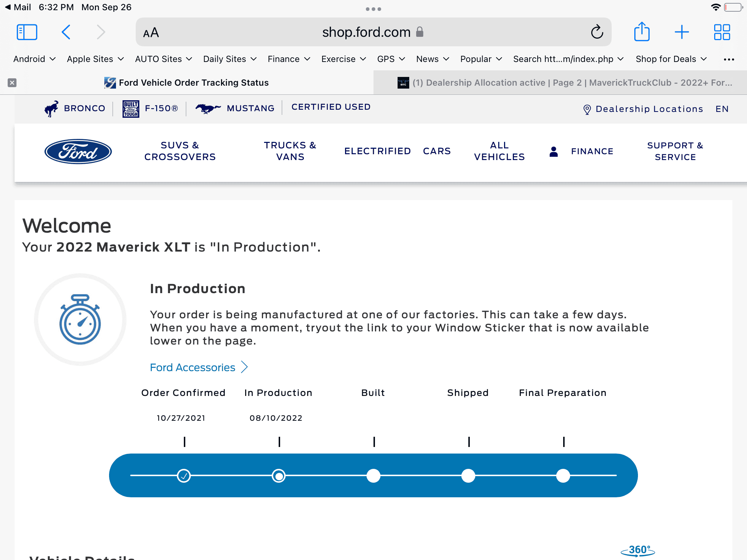Image resolution: width=747 pixels, height=560 pixels.
Task: Expand the AUTO Sites bookmarks folder
Action: [x=164, y=59]
